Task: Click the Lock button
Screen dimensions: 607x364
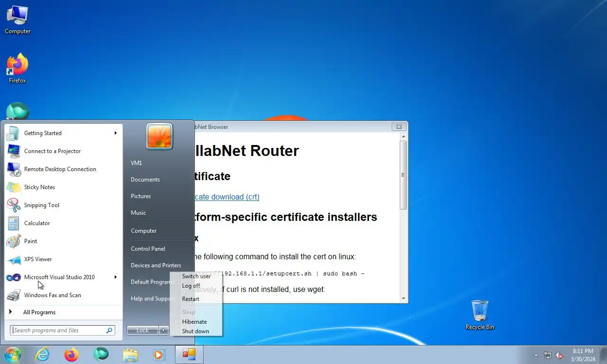Action: click(x=143, y=330)
